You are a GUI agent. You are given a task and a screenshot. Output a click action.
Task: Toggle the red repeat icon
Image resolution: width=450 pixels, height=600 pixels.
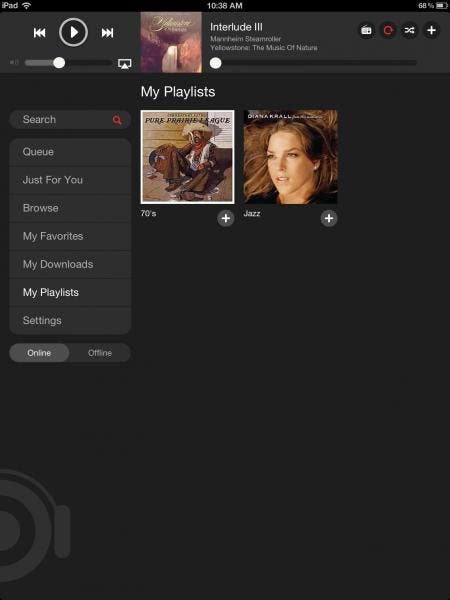point(388,30)
